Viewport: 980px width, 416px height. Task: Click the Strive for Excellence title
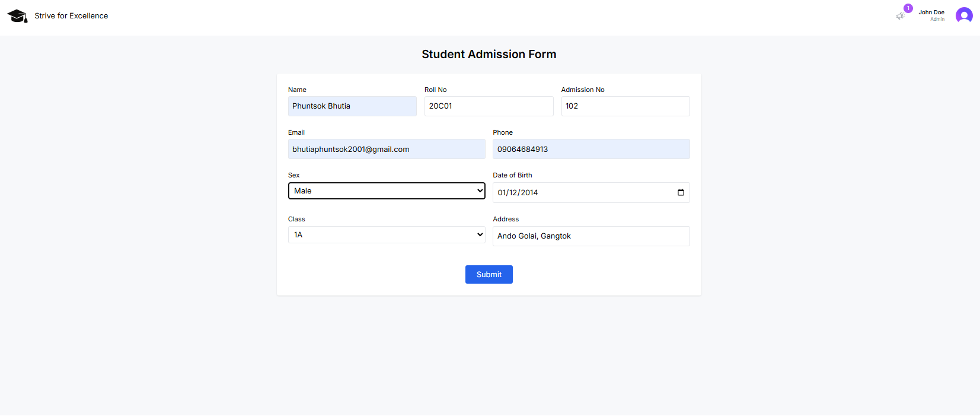coord(71,16)
